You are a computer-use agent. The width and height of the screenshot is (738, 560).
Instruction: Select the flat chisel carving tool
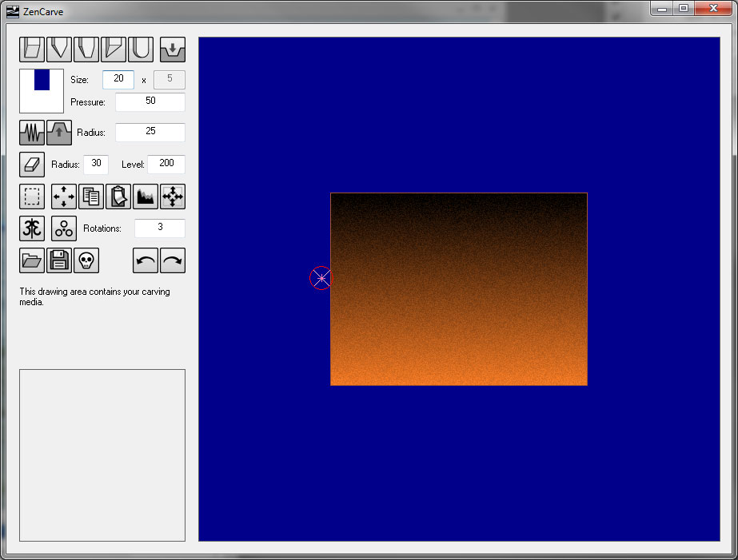(32, 50)
